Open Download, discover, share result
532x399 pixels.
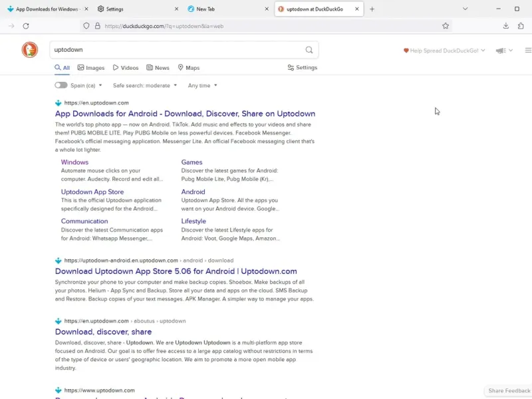[x=103, y=332]
